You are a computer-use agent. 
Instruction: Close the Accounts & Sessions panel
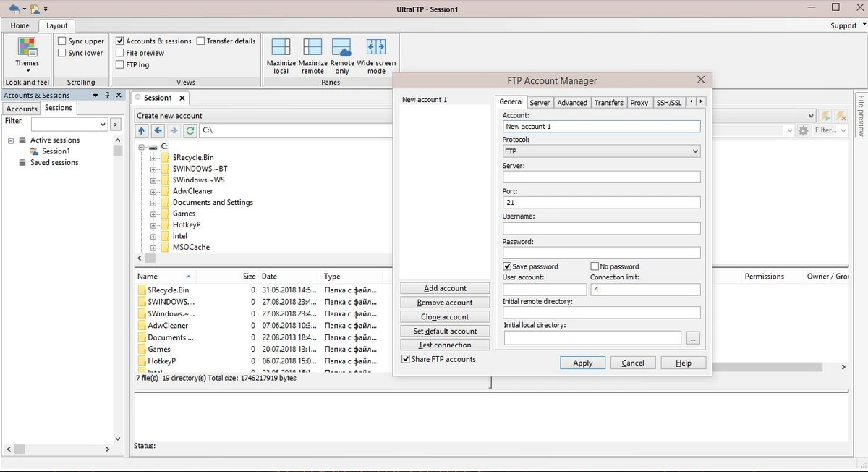tap(119, 95)
